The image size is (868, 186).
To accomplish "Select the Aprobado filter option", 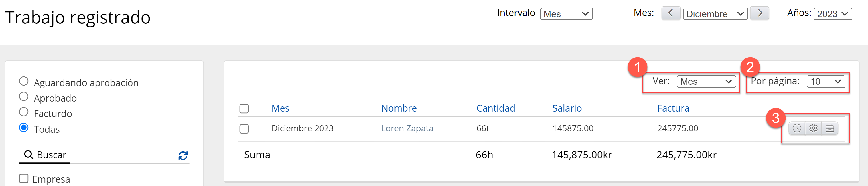I will point(24,97).
